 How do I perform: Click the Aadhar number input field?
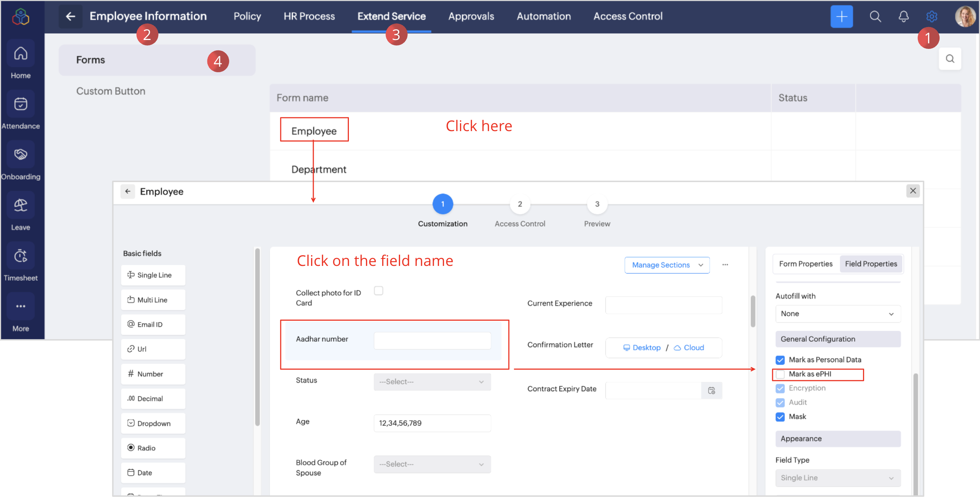432,341
